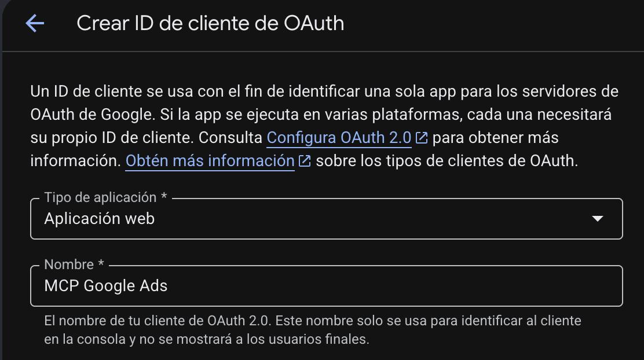Image resolution: width=644 pixels, height=360 pixels.
Task: Open the Tipo de aplicación dropdown
Action: (x=327, y=218)
